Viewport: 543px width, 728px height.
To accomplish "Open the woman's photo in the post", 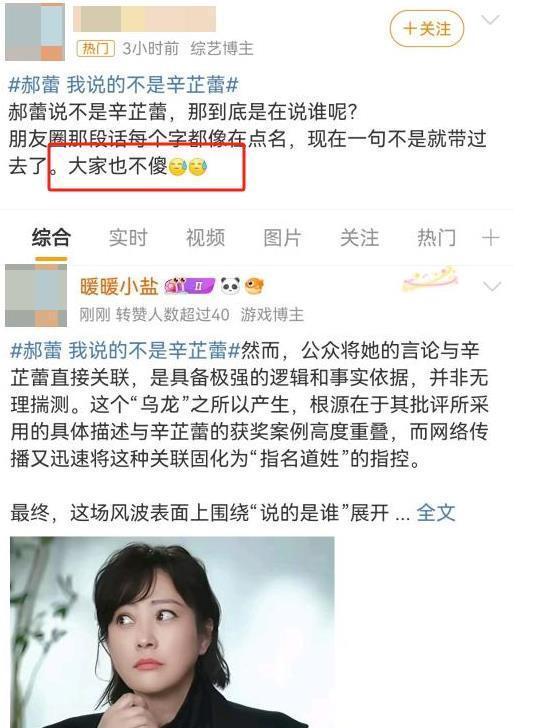I will tap(172, 632).
